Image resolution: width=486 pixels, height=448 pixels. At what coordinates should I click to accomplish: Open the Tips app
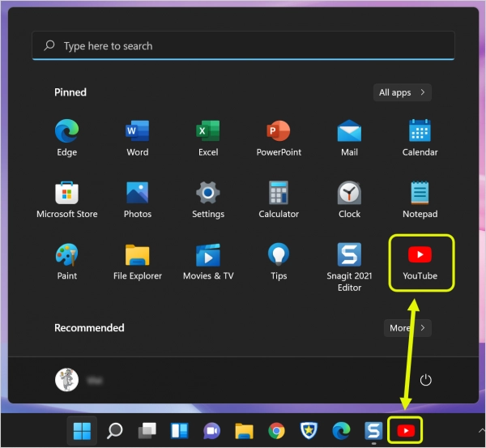pos(279,262)
